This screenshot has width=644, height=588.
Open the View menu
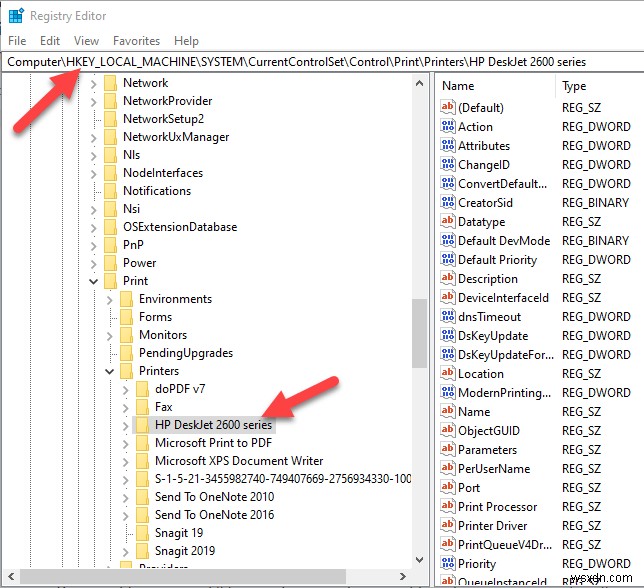pyautogui.click(x=86, y=41)
